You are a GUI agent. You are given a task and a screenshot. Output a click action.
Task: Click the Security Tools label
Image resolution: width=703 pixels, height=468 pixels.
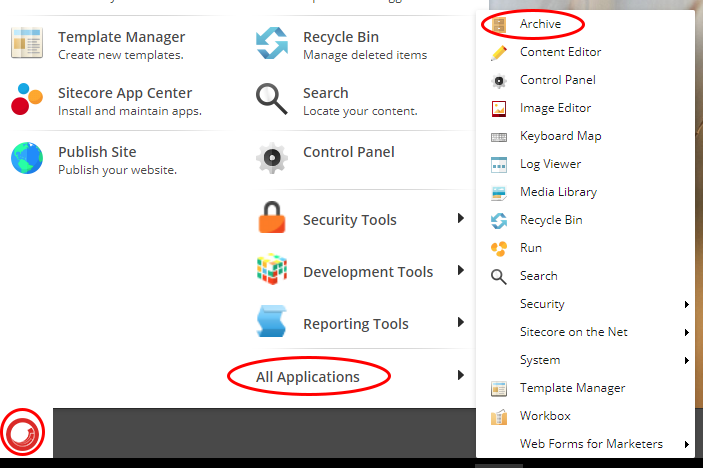click(350, 220)
